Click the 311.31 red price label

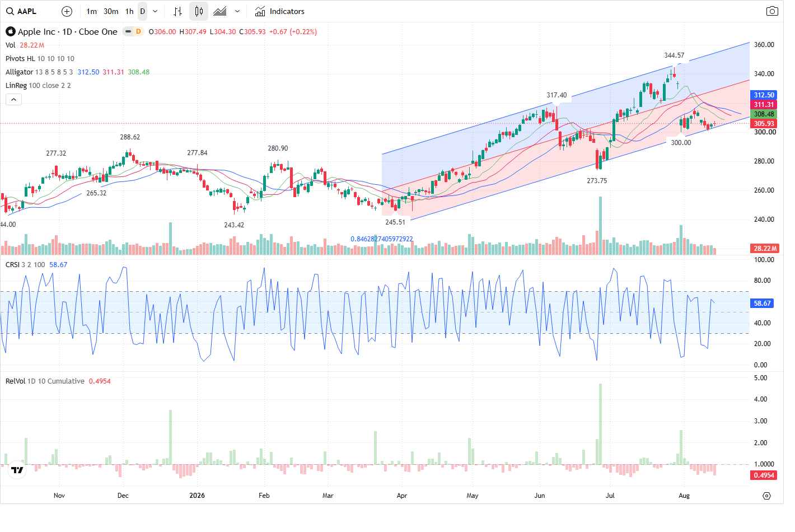[x=764, y=105]
